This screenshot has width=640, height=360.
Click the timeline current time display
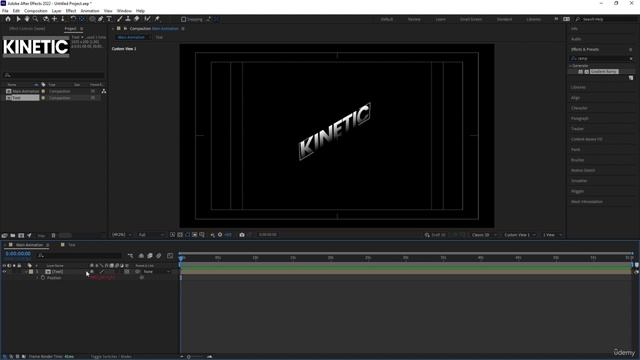pyautogui.click(x=18, y=254)
